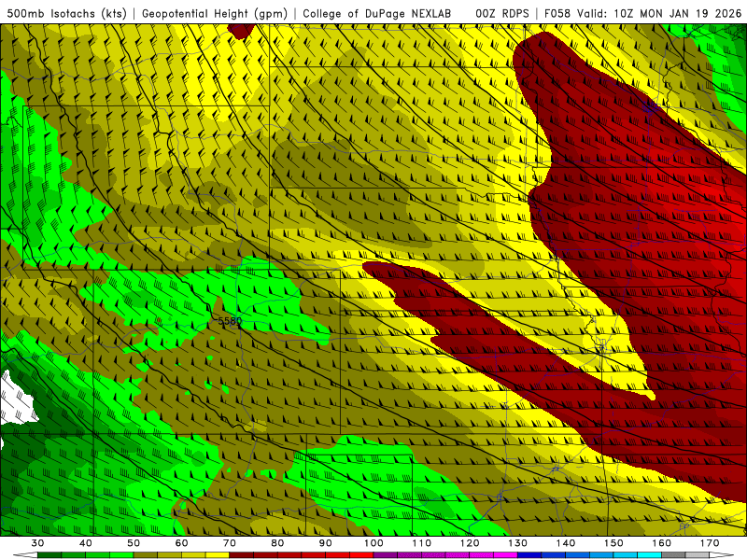Click the purple swatch starting at 100
This screenshot has height=560, width=747.
[x=386, y=555]
